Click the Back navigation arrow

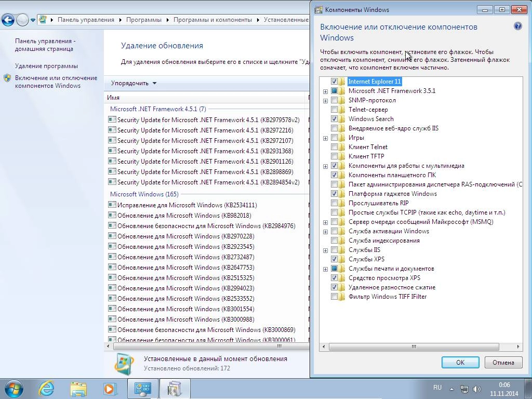tap(8, 20)
